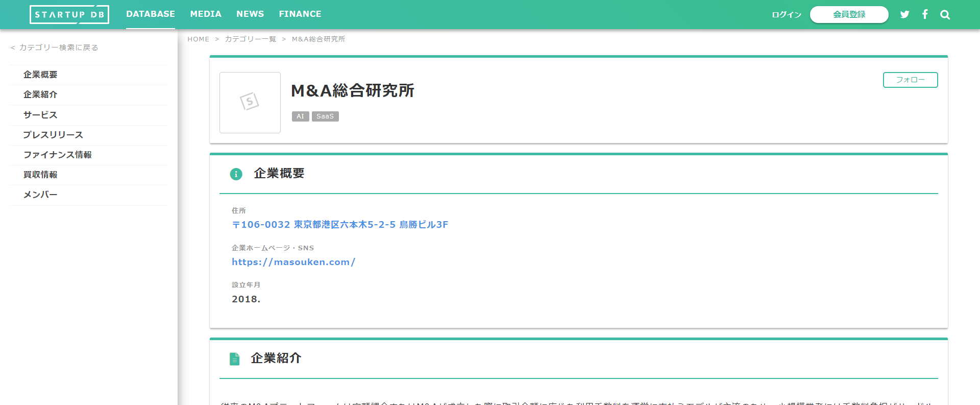The height and width of the screenshot is (405, 980).
Task: Click the 設立年月 label
Action: pos(246,285)
